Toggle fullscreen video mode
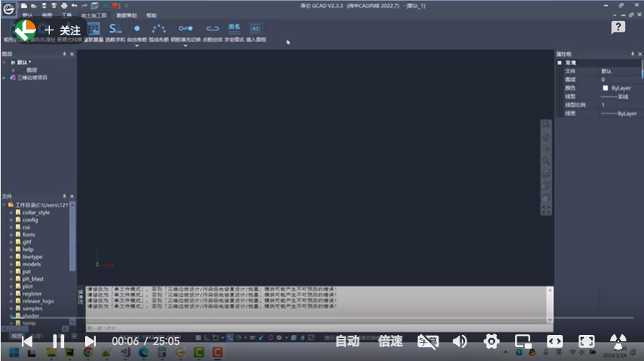The width and height of the screenshot is (644, 361). point(586,341)
